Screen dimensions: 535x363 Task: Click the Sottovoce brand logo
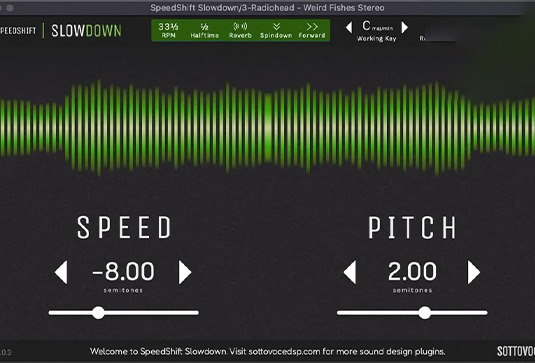coord(516,351)
